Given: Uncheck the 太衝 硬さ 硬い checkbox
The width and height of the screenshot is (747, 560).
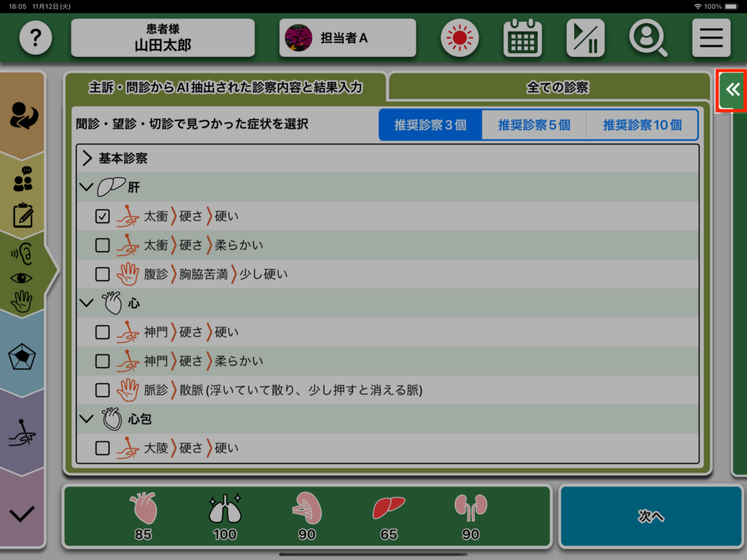Looking at the screenshot, I should tap(103, 217).
